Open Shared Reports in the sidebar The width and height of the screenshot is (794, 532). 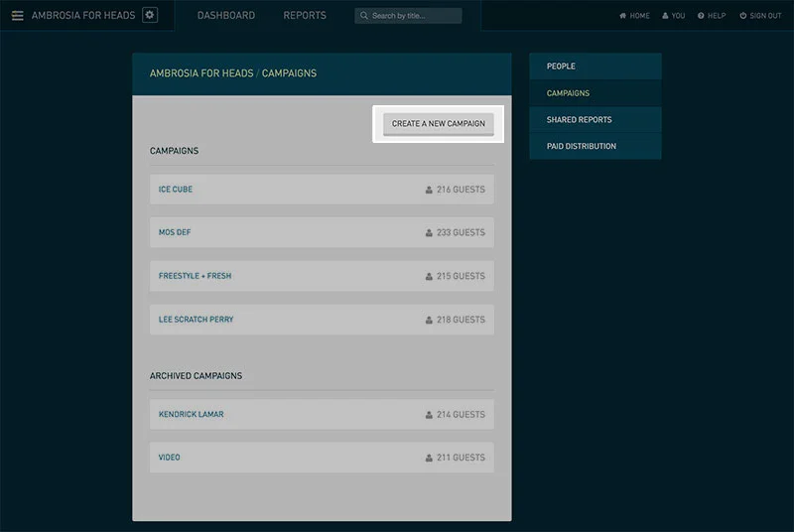pos(595,119)
